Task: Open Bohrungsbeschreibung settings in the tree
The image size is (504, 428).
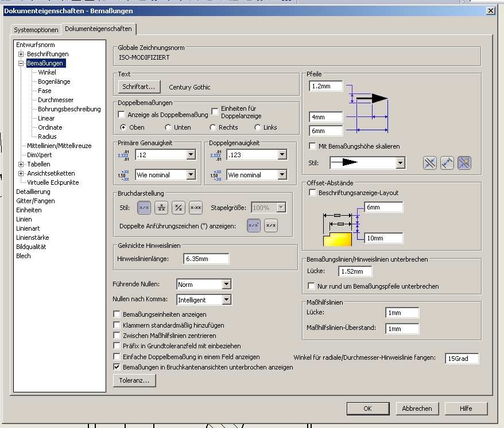Action: pos(69,109)
